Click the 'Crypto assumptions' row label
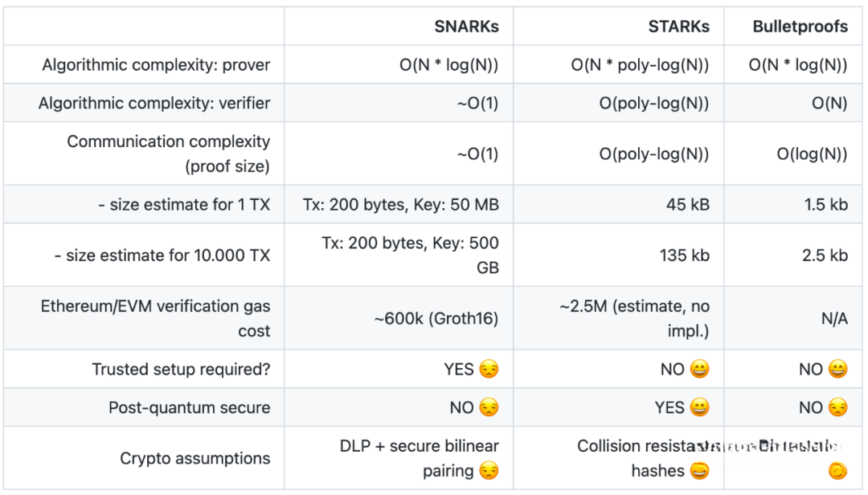The width and height of the screenshot is (868, 495). pos(195,459)
